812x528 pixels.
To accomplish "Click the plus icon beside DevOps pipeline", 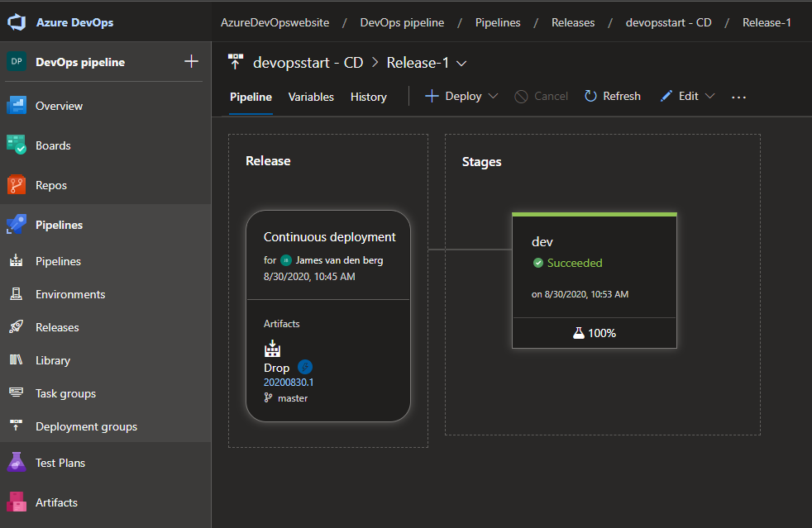I will tap(192, 62).
